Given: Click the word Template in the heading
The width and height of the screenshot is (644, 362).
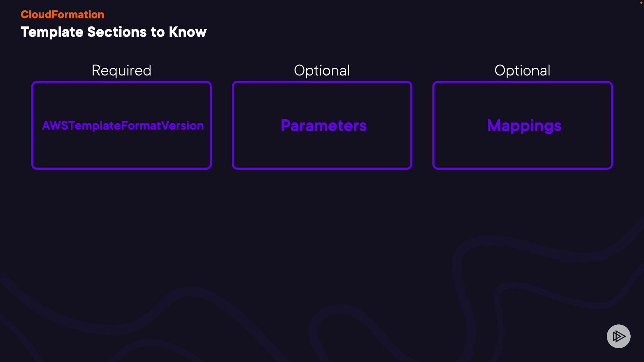Looking at the screenshot, I should click(52, 32).
